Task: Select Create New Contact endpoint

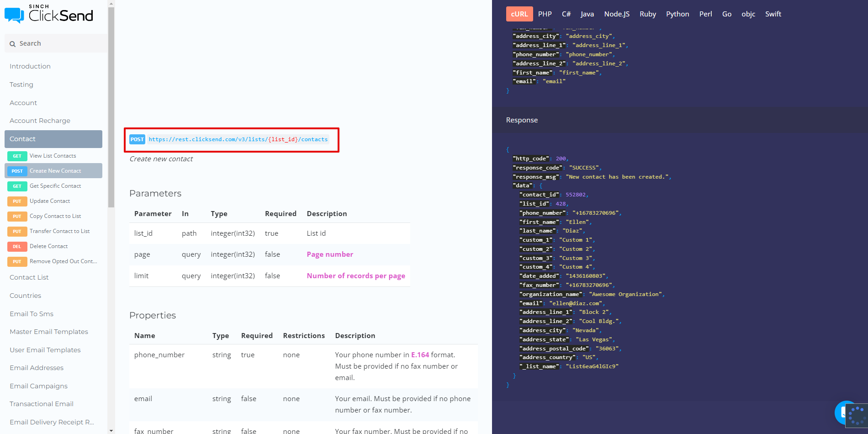Action: click(53, 171)
